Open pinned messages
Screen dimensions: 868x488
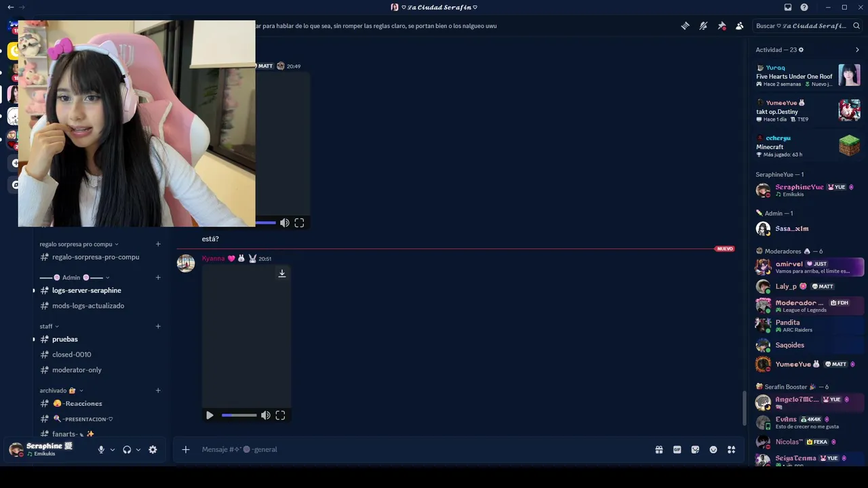(722, 26)
